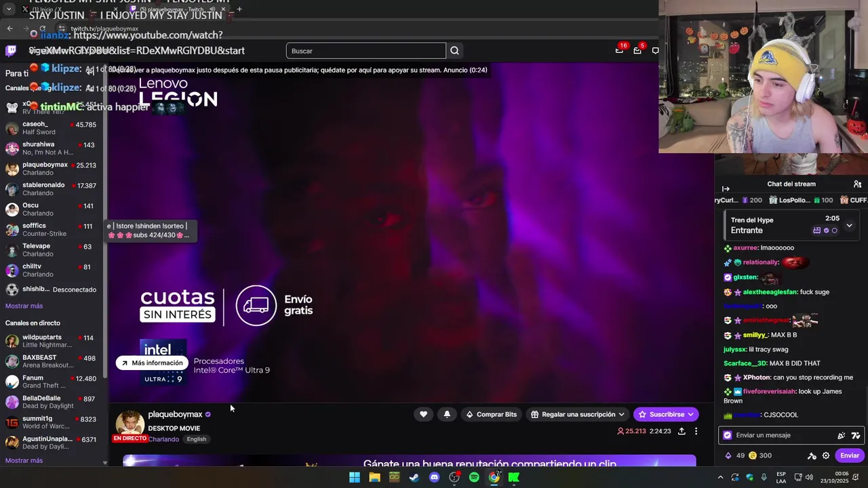The image size is (868, 488).
Task: Open Discord from the taskbar
Action: (434, 477)
